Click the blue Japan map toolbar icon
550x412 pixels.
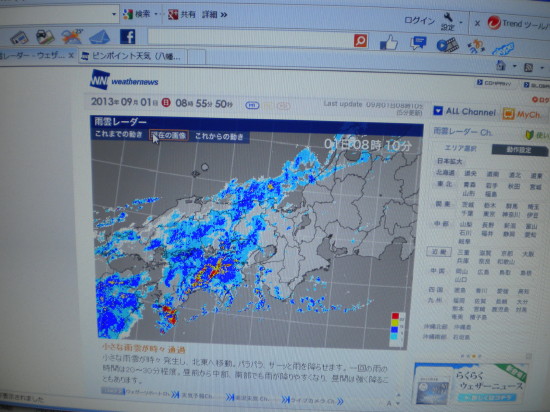[x=503, y=48]
